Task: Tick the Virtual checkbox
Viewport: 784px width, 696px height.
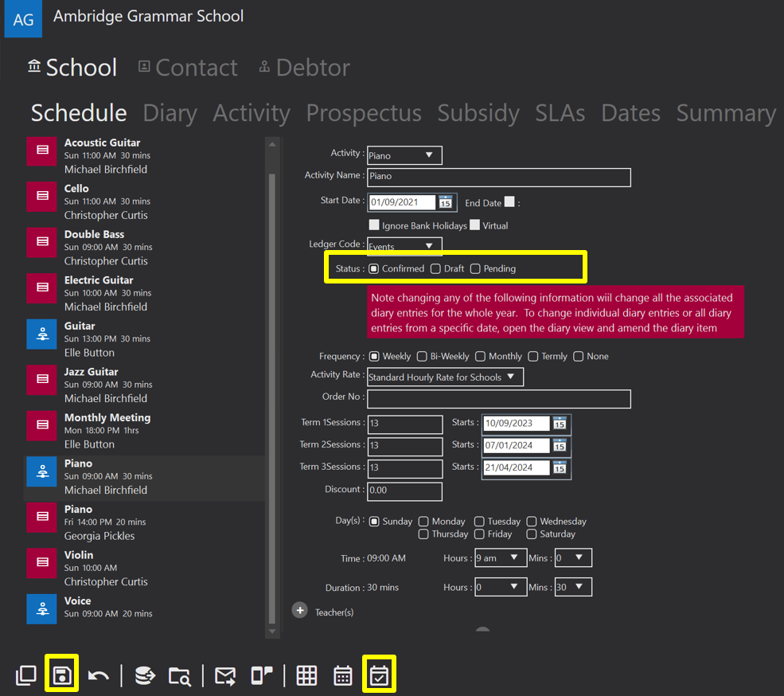Action: pyautogui.click(x=475, y=225)
